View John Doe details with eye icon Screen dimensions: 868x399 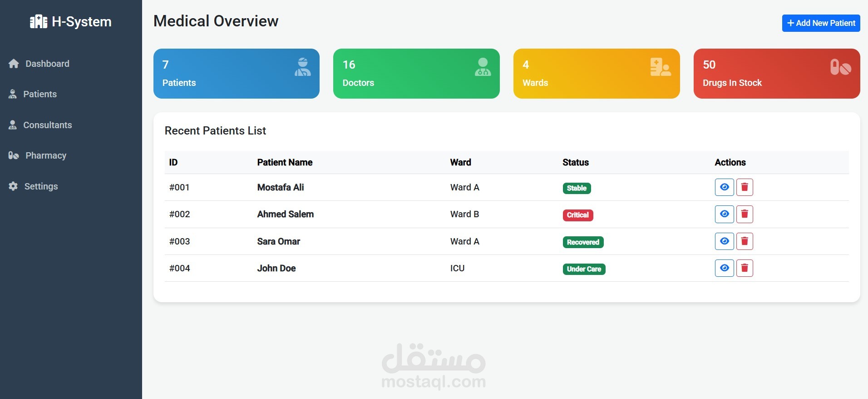pos(725,268)
